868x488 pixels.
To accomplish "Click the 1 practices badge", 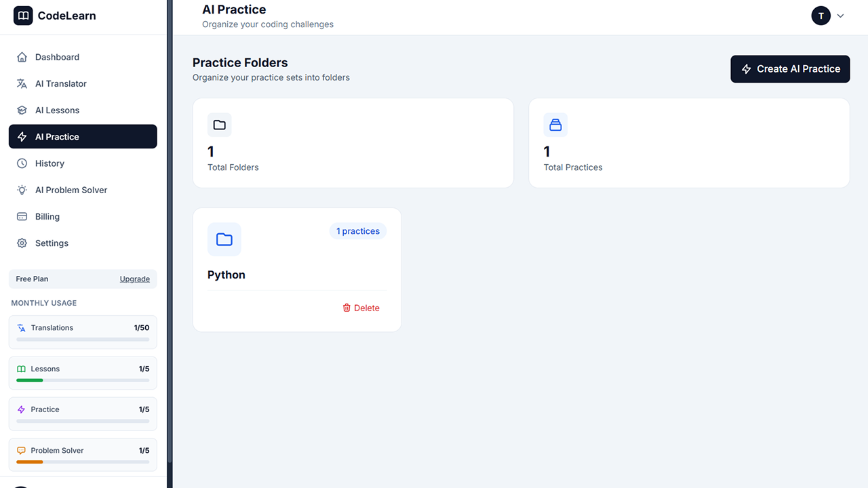I will (x=358, y=231).
